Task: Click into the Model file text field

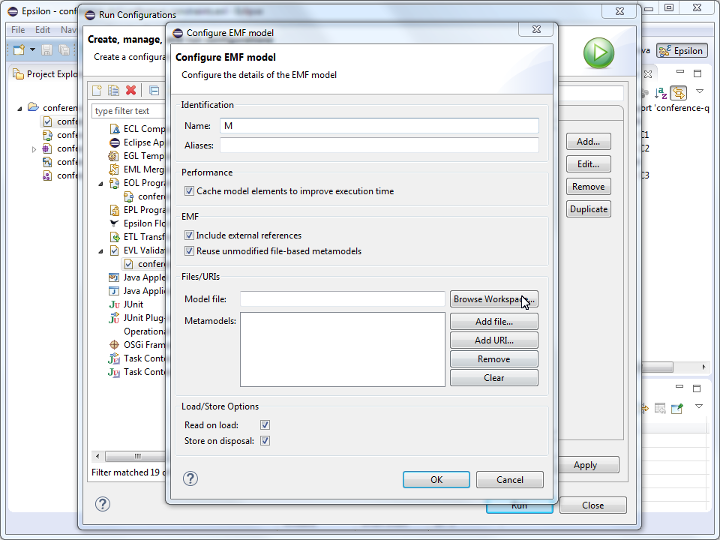Action: tap(342, 299)
